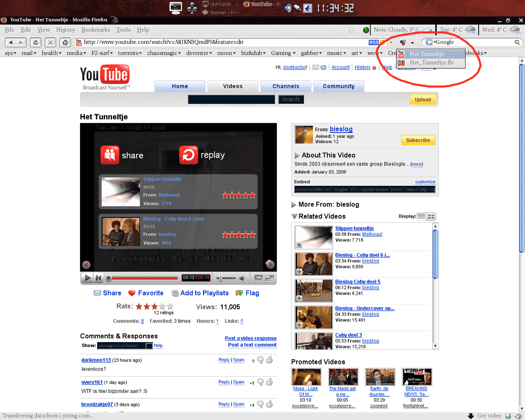Collapse the Related Videos section
The image size is (525, 420).
pos(294,217)
